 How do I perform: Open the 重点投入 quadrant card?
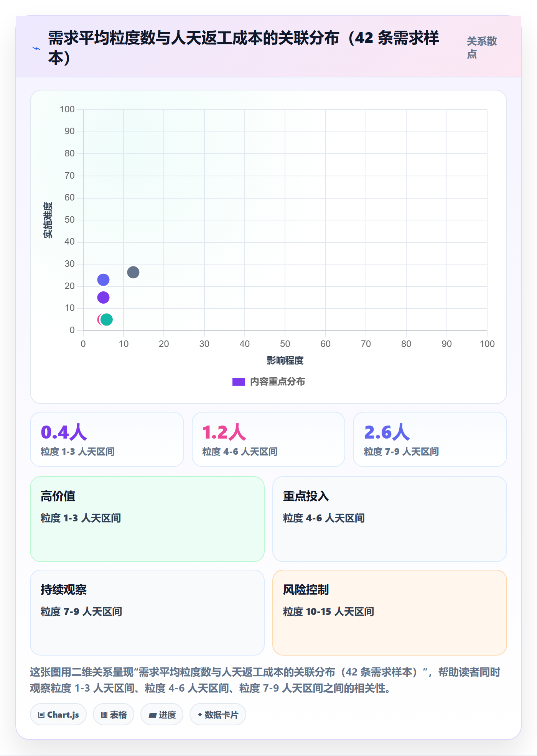389,519
